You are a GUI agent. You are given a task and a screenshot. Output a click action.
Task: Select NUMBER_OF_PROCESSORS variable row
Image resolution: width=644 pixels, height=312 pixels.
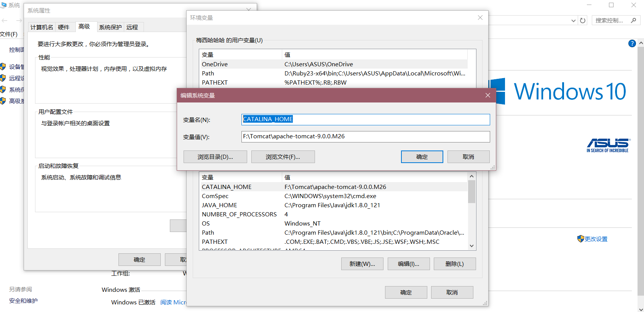334,214
